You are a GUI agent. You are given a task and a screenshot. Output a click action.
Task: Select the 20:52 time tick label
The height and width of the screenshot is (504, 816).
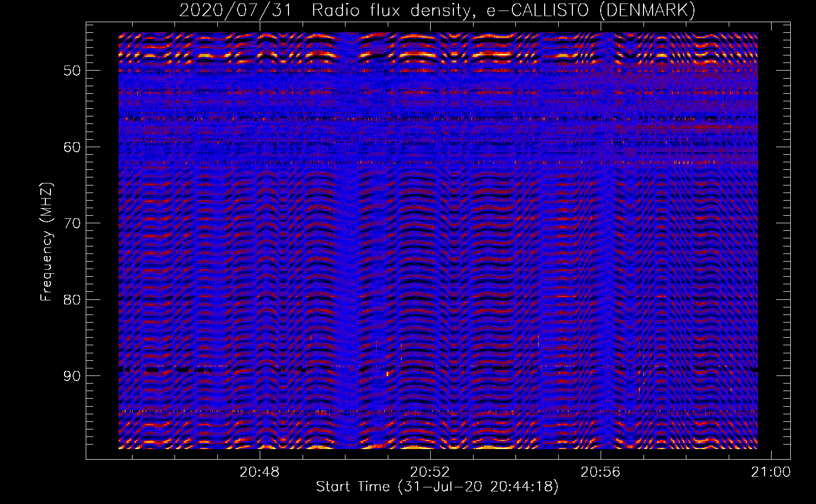(430, 472)
